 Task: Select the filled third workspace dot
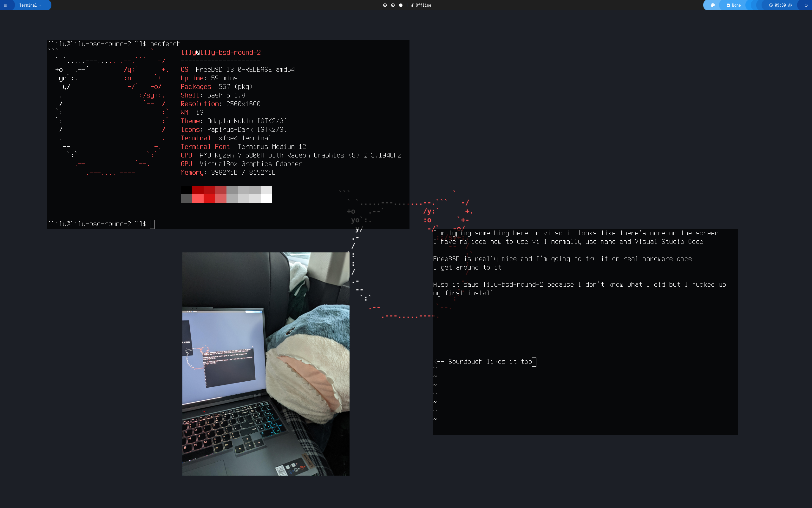[401, 5]
